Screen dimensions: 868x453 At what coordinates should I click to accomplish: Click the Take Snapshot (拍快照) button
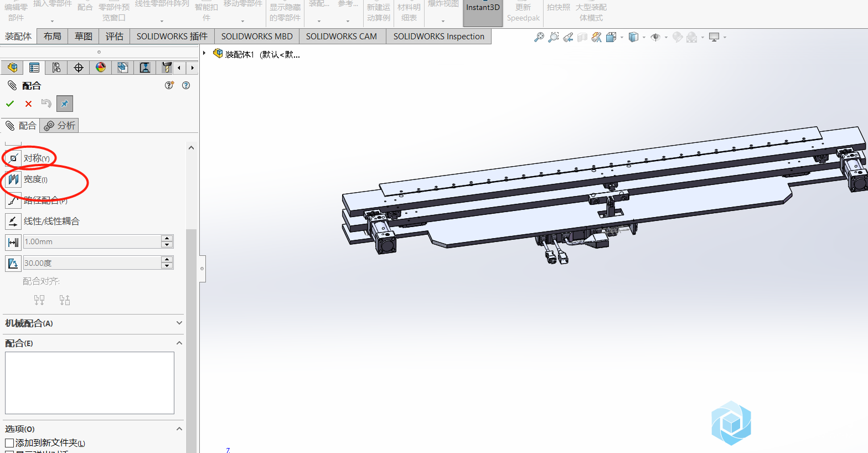point(559,8)
